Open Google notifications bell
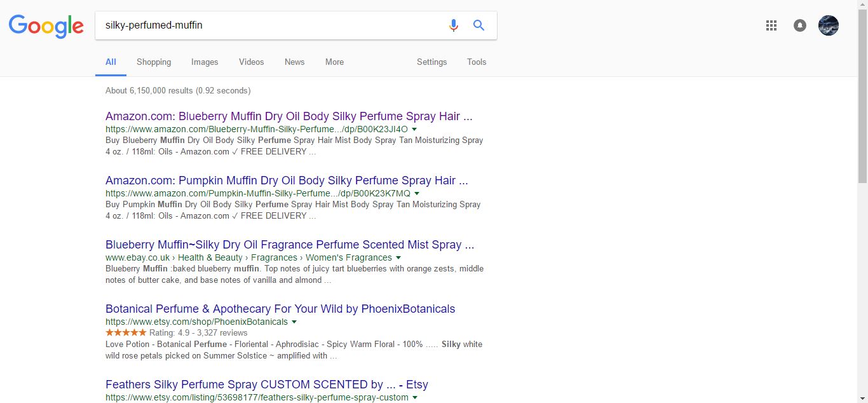The width and height of the screenshot is (868, 403). tap(800, 25)
